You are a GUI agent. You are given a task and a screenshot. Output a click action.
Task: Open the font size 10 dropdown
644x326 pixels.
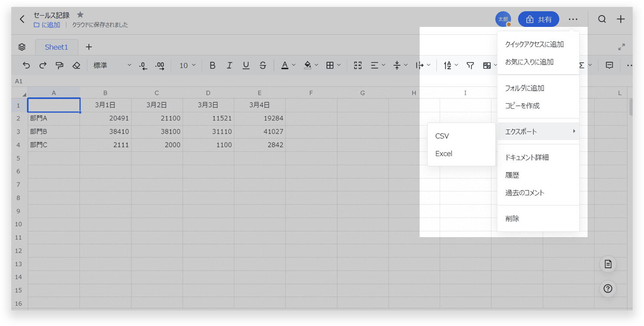(187, 65)
